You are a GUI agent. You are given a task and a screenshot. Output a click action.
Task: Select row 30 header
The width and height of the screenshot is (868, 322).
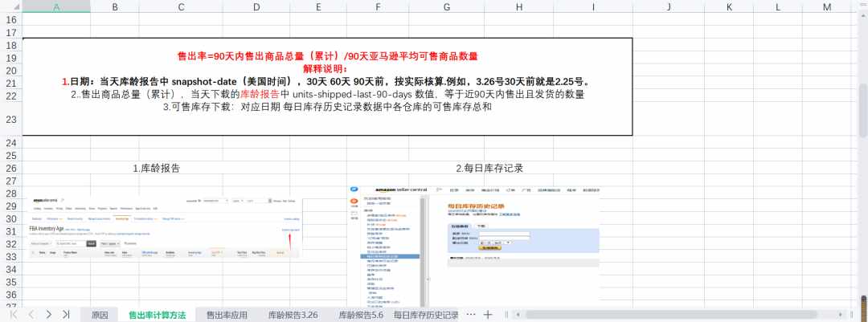[11, 218]
